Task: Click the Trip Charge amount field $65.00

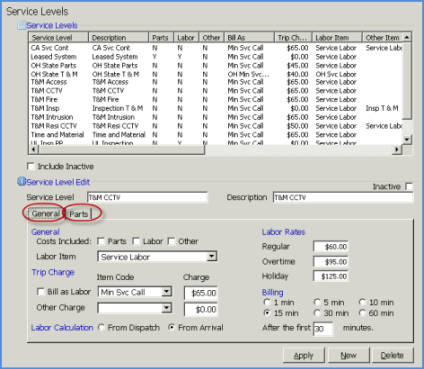Action: click(x=201, y=293)
